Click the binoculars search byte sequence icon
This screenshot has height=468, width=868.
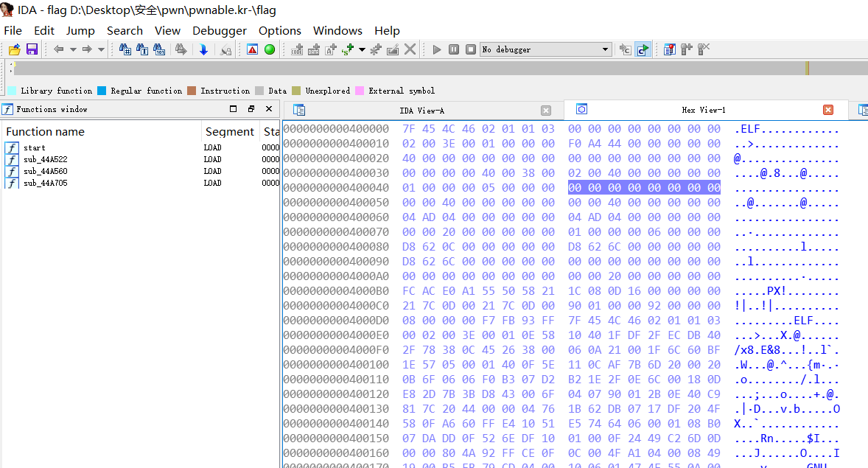tap(159, 49)
